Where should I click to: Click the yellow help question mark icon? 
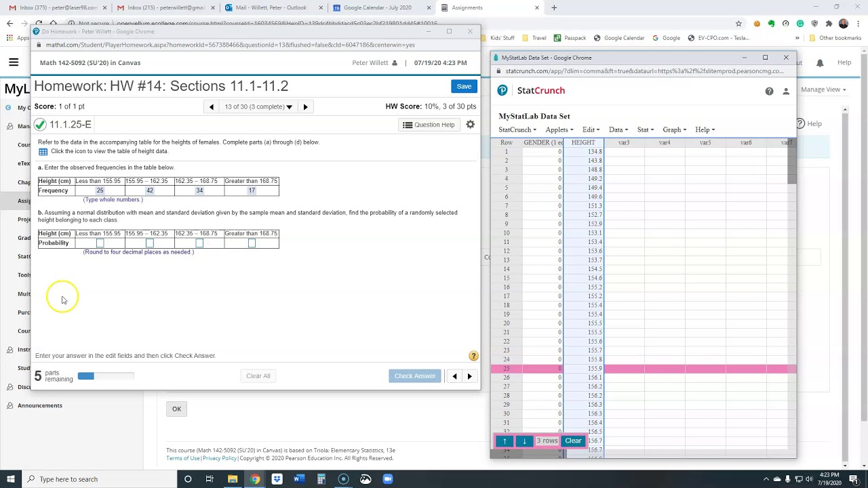tap(473, 356)
